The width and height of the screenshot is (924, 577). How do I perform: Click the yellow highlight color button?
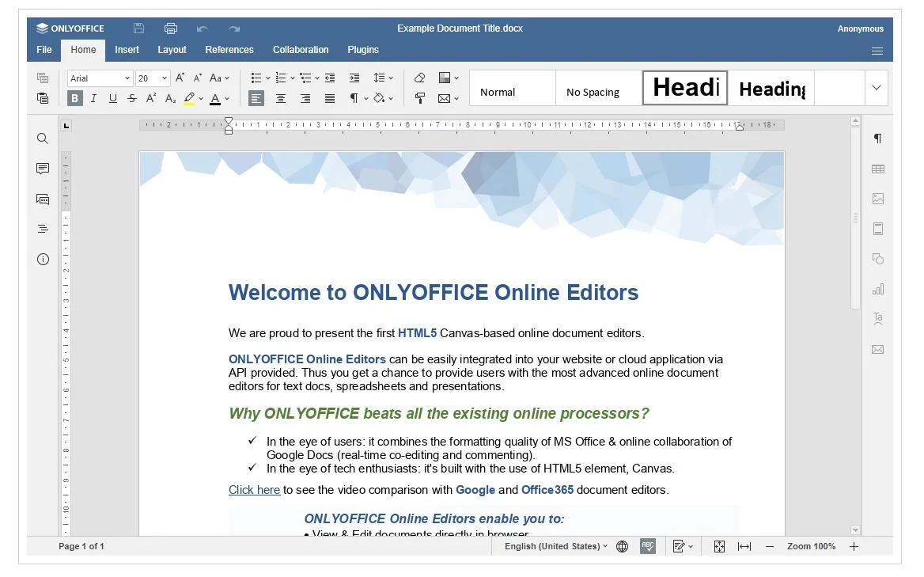click(189, 98)
